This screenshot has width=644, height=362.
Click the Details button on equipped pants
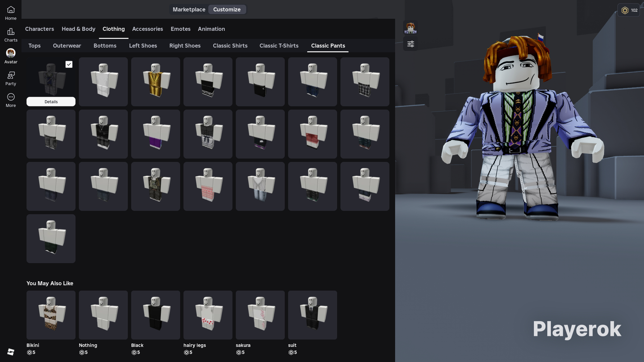[51, 102]
